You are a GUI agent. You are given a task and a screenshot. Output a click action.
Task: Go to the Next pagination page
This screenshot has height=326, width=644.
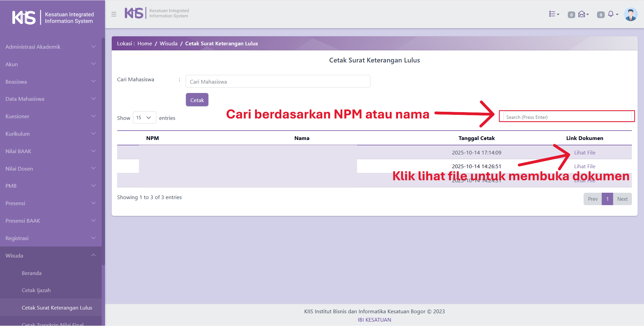[622, 199]
